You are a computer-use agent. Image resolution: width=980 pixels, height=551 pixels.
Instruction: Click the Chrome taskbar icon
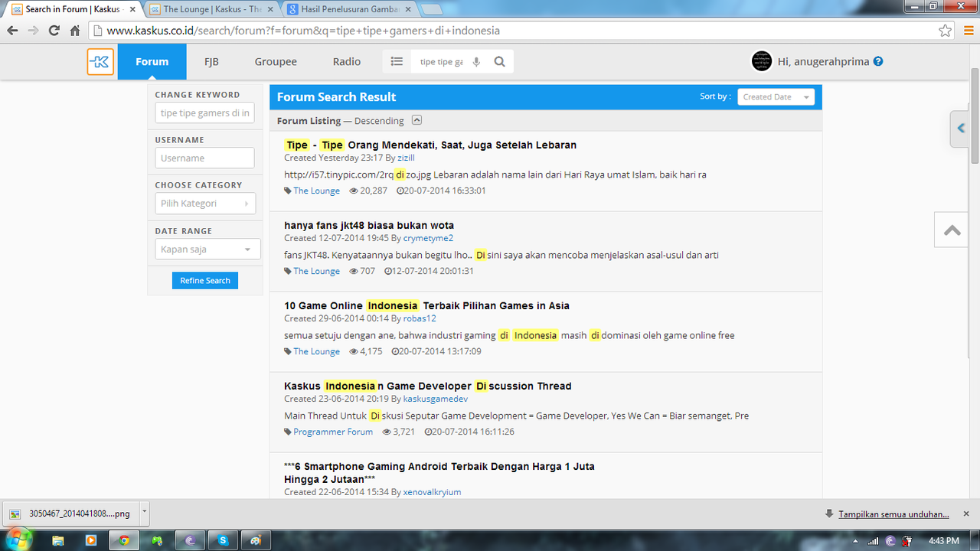point(124,540)
